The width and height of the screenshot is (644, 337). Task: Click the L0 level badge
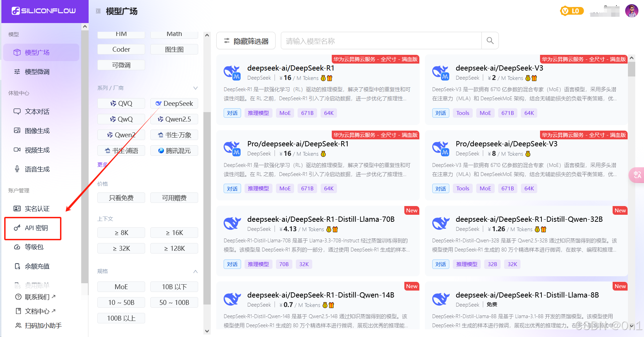pos(572,11)
